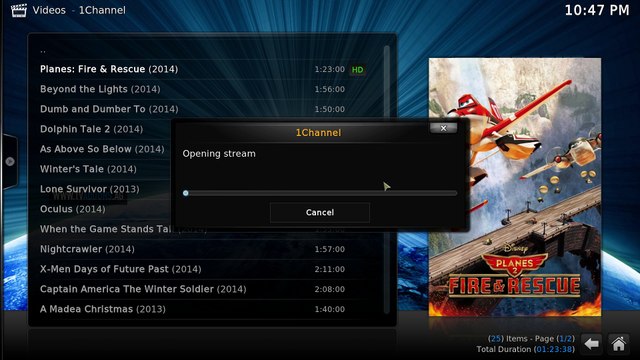Screen dimensions: 640x360
Task: Cancel the opening stream dialog
Action: (x=320, y=212)
